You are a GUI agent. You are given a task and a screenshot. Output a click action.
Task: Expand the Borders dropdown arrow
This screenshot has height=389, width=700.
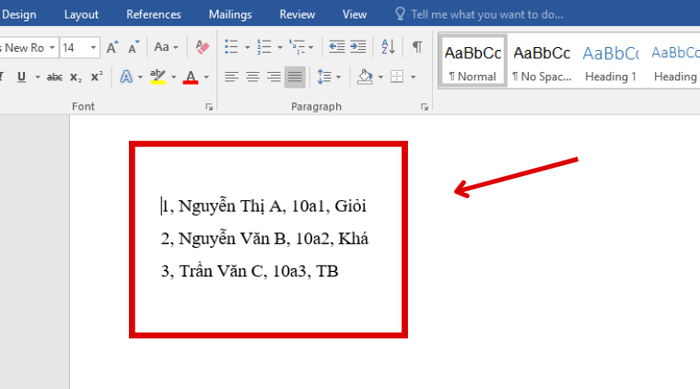click(x=413, y=77)
